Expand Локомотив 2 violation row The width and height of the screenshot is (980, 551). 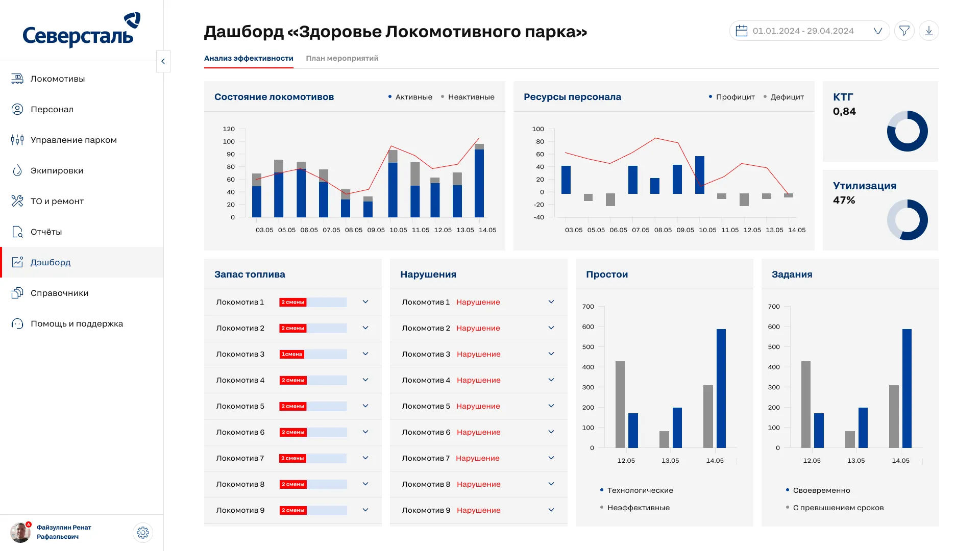pos(551,328)
